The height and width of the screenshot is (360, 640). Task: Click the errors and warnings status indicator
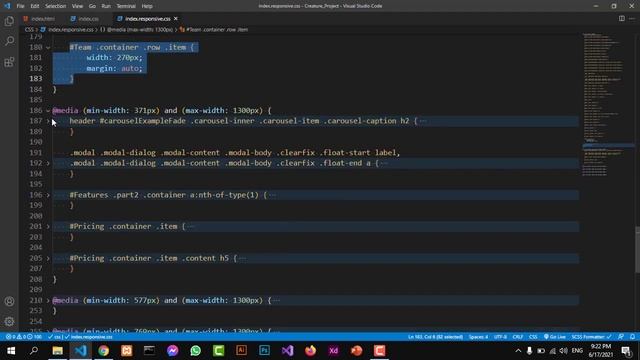[x=23, y=337]
